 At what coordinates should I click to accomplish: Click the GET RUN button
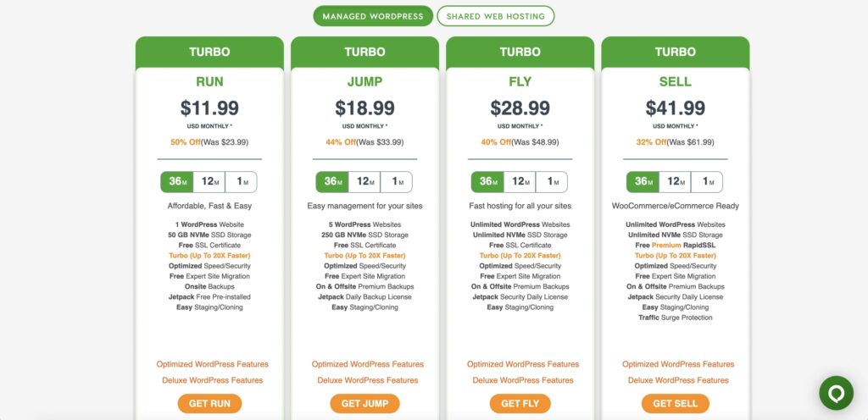[x=210, y=403]
